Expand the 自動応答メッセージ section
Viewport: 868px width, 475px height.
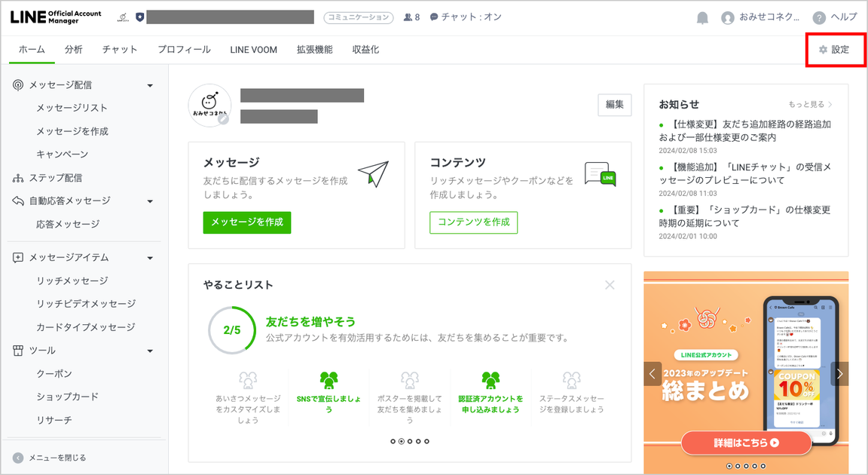coord(150,200)
